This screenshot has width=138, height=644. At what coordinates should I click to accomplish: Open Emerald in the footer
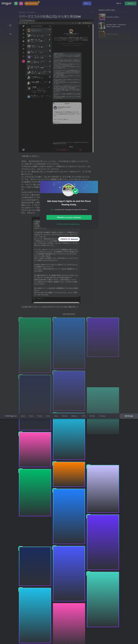pyautogui.click(x=64, y=416)
